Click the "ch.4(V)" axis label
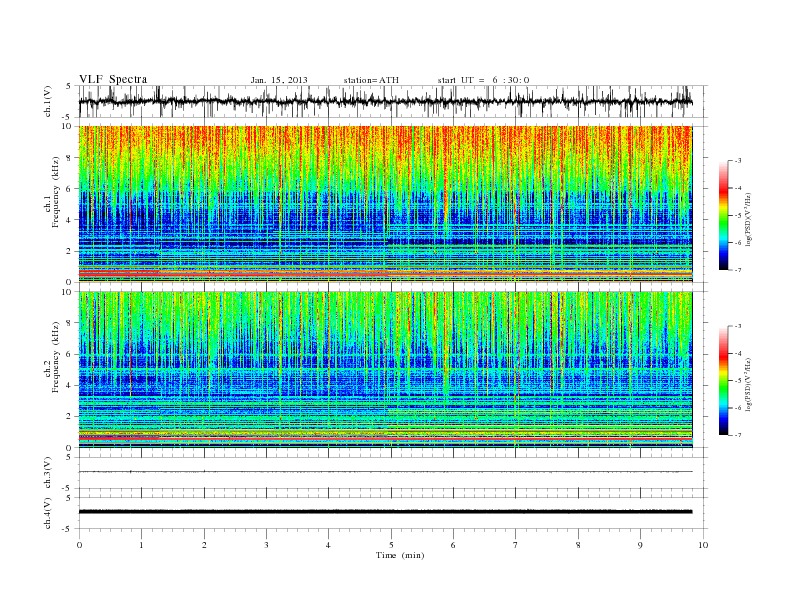Image resolution: width=792 pixels, height=612 pixels. (48, 513)
